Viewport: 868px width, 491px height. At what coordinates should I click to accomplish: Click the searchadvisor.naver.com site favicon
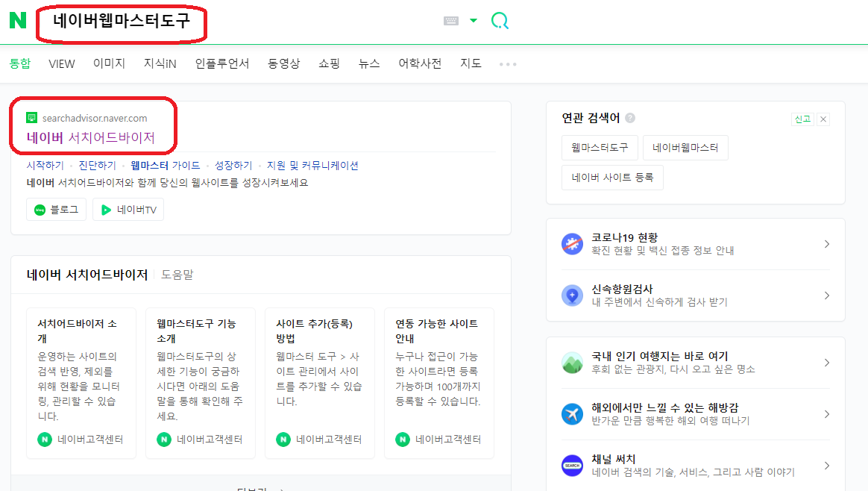pos(31,117)
